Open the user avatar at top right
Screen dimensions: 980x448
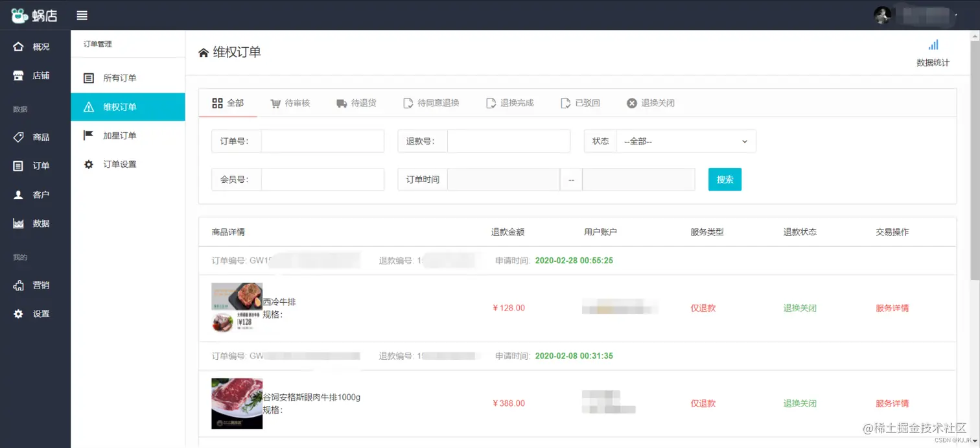click(882, 15)
